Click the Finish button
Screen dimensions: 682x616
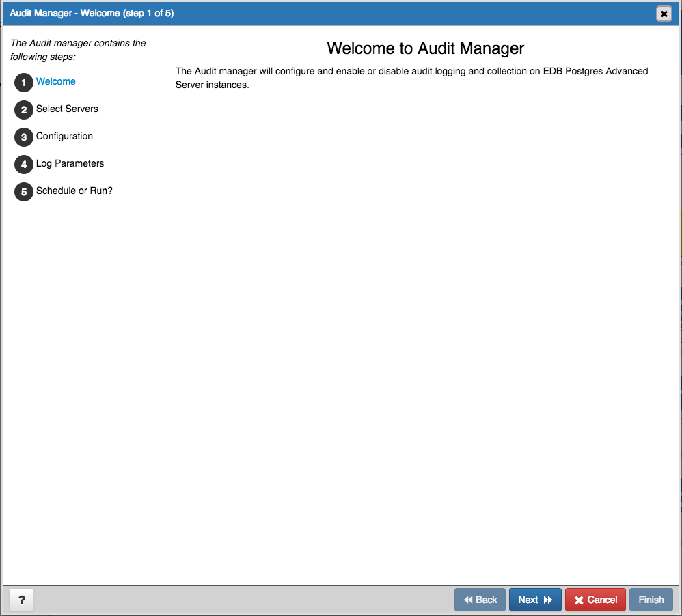pyautogui.click(x=651, y=600)
